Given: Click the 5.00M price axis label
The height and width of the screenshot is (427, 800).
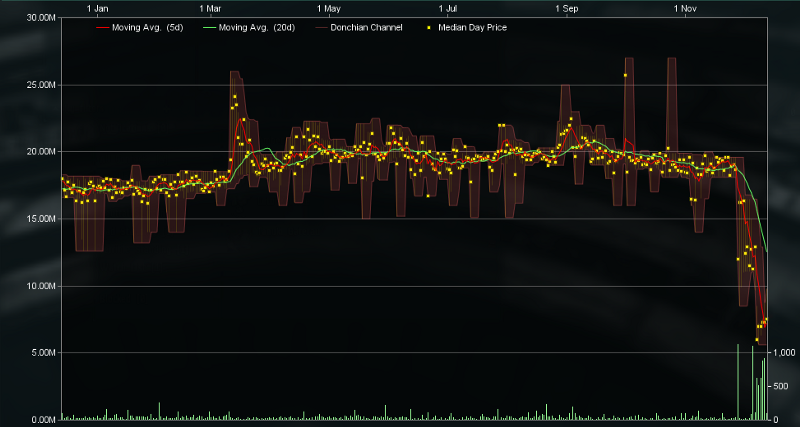Looking at the screenshot, I should click(x=41, y=353).
